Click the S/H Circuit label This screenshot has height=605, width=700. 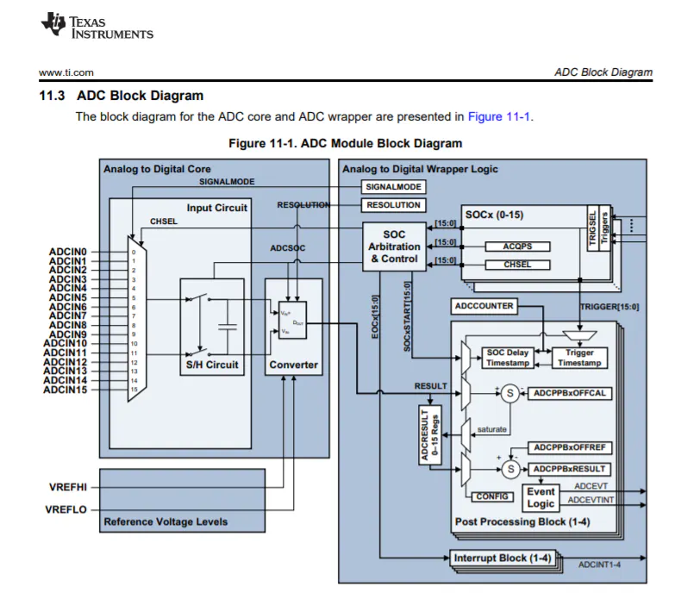click(x=212, y=365)
